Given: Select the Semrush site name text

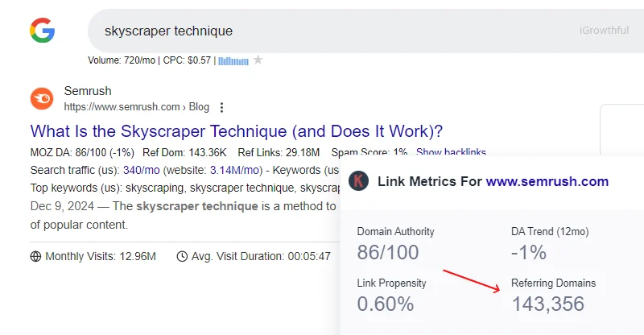Looking at the screenshot, I should click(x=88, y=91).
